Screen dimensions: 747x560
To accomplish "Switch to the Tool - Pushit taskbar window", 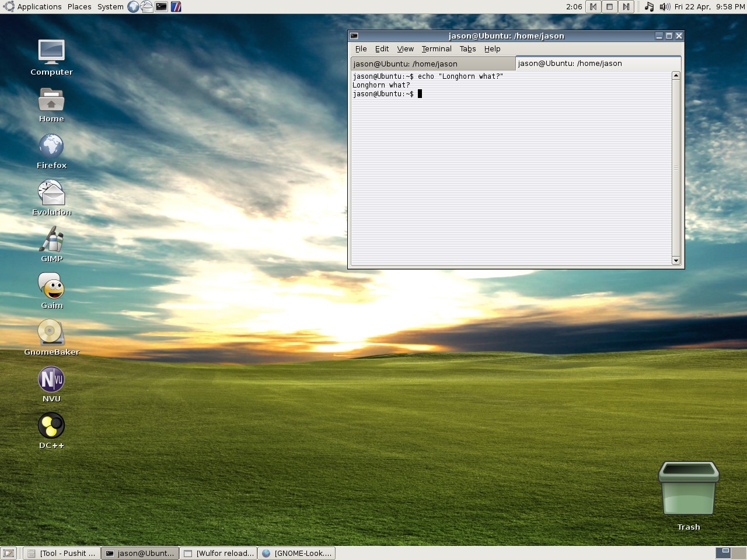I will (62, 554).
